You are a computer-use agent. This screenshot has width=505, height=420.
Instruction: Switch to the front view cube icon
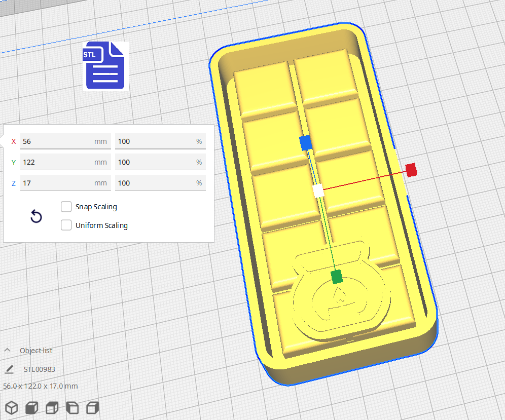click(x=31, y=407)
